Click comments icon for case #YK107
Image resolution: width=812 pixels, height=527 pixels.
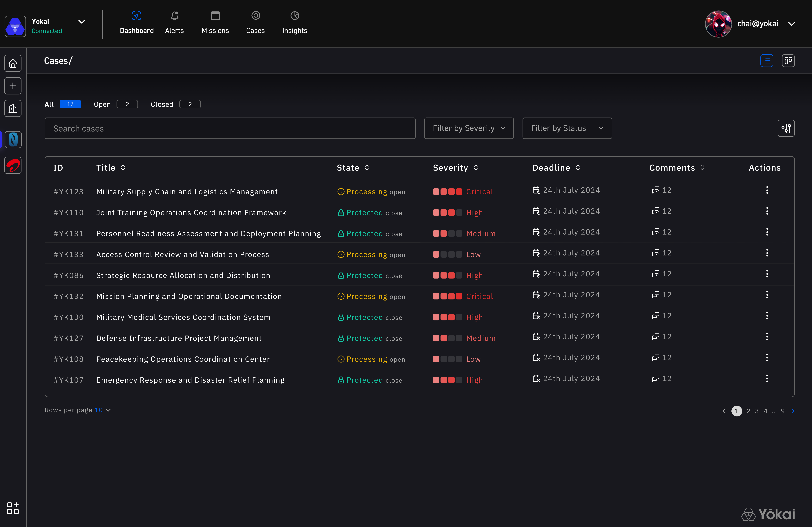point(655,378)
